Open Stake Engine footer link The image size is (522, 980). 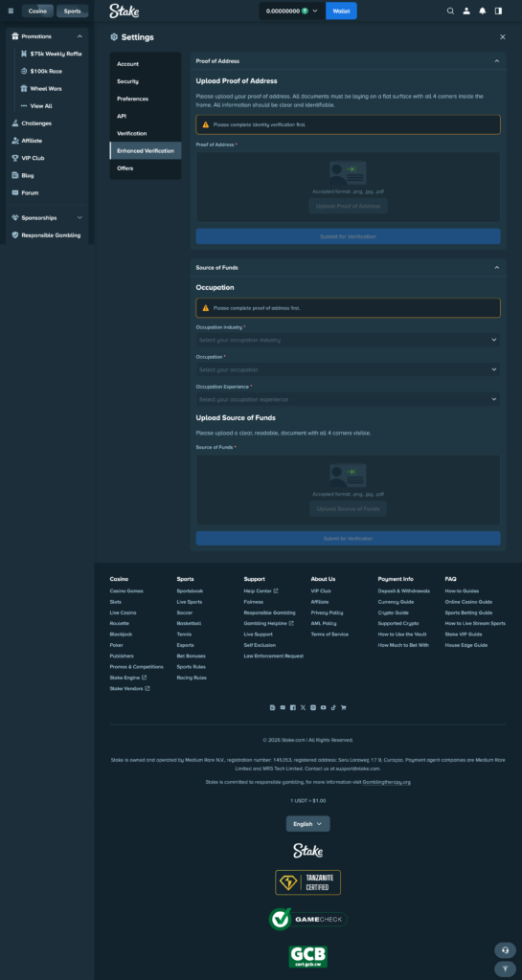[x=128, y=678]
